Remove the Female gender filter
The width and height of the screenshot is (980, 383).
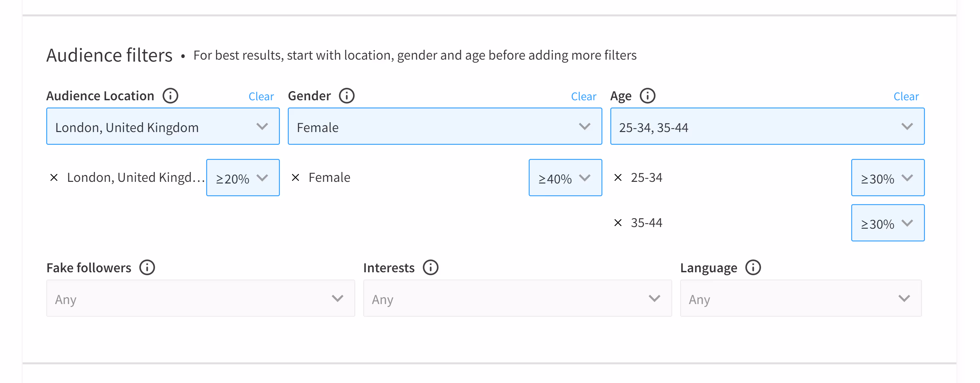pyautogui.click(x=296, y=178)
